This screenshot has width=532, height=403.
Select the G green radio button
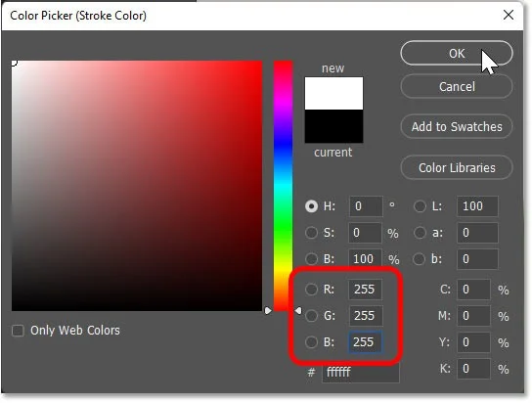pos(311,316)
